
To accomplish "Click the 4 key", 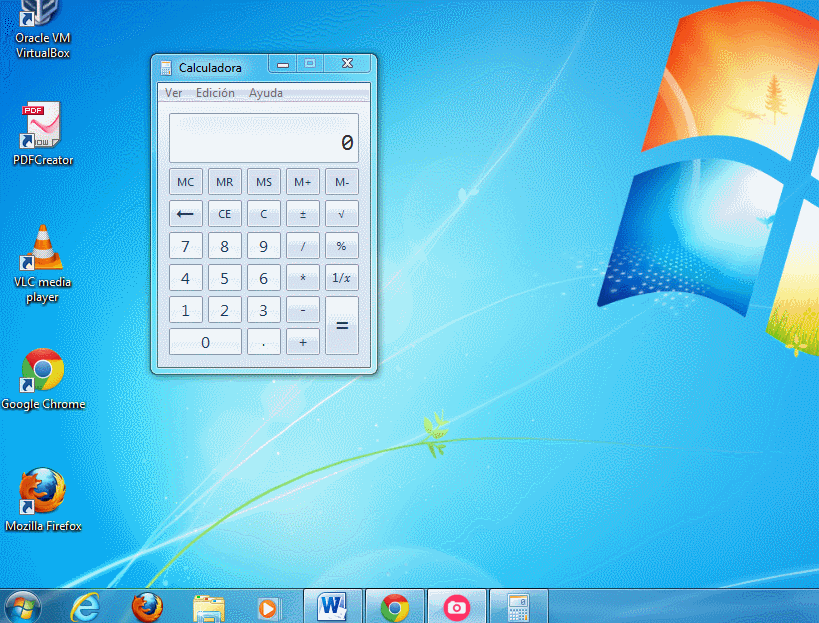I will click(185, 278).
